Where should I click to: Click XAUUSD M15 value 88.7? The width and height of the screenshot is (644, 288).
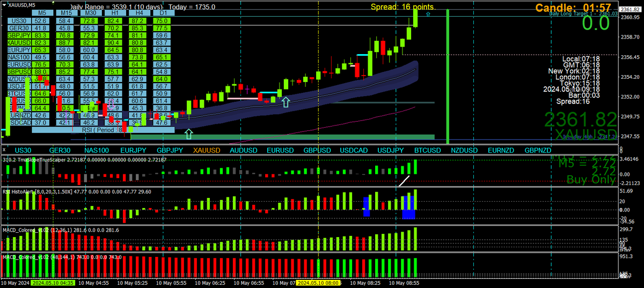[x=66, y=42]
